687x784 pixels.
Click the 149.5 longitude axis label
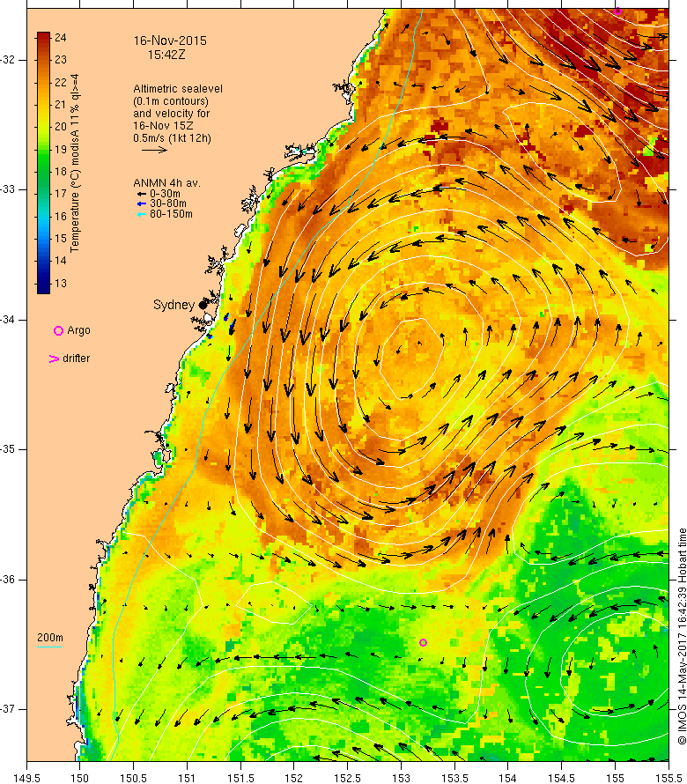pos(26,779)
